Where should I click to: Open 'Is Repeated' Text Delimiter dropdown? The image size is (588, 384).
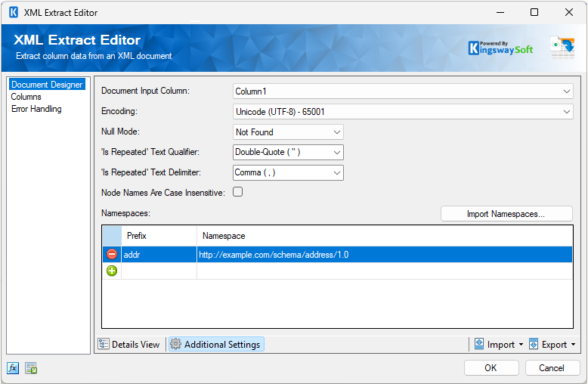coord(288,172)
